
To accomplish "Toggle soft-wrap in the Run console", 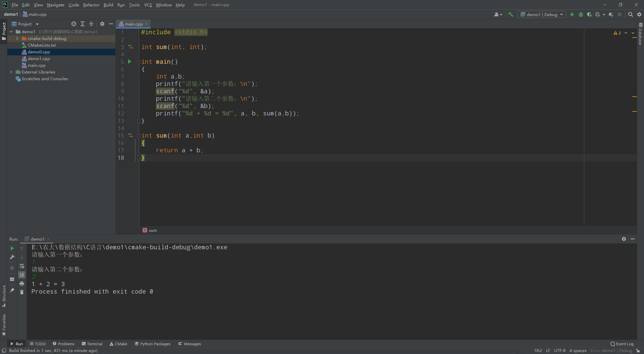I will point(22,266).
